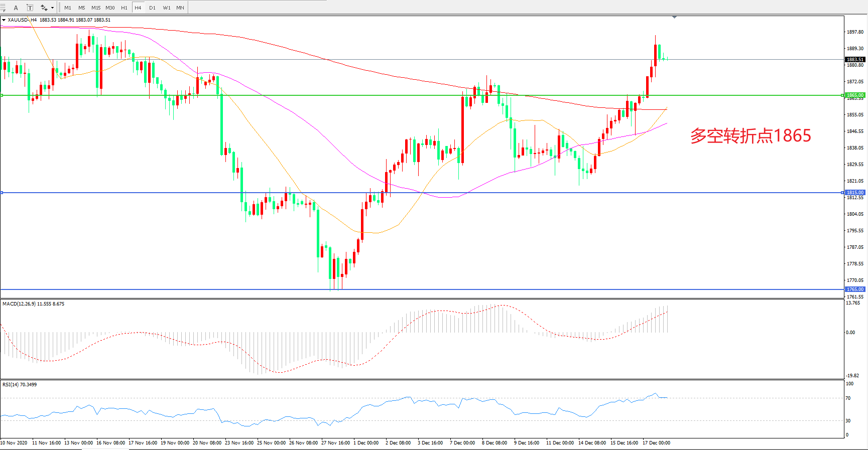The width and height of the screenshot is (868, 450).
Task: Toggle the H4 timeframe button
Action: pyautogui.click(x=138, y=8)
